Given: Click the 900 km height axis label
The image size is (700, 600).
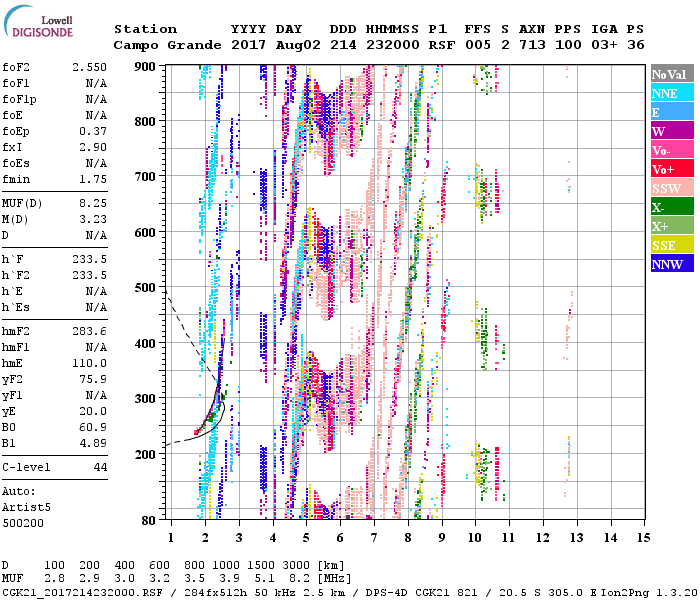Looking at the screenshot, I should tap(145, 67).
